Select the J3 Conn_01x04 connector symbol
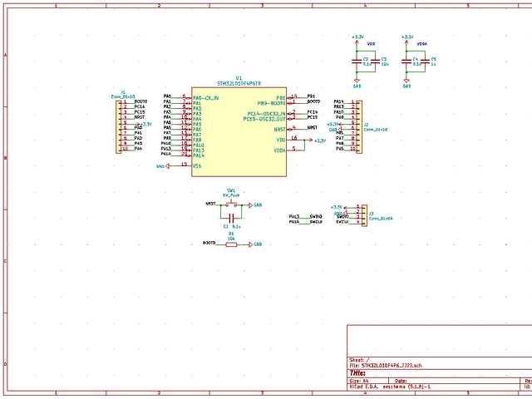The image size is (532, 399). (x=364, y=215)
